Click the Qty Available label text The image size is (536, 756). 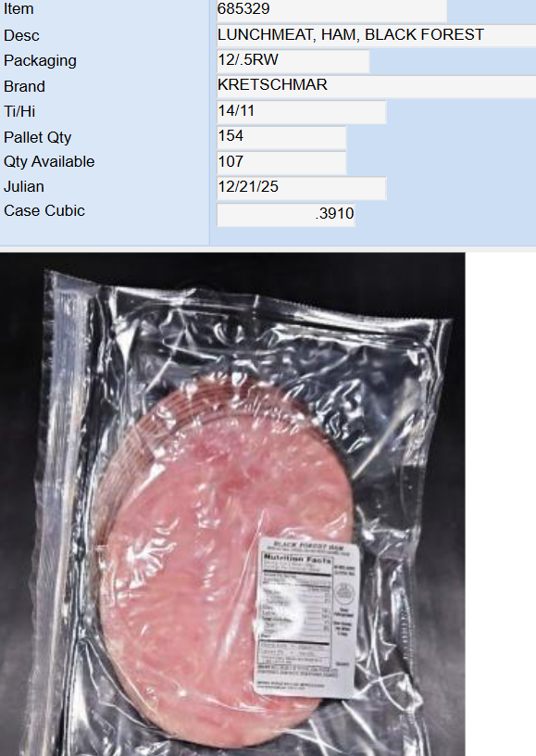point(49,162)
